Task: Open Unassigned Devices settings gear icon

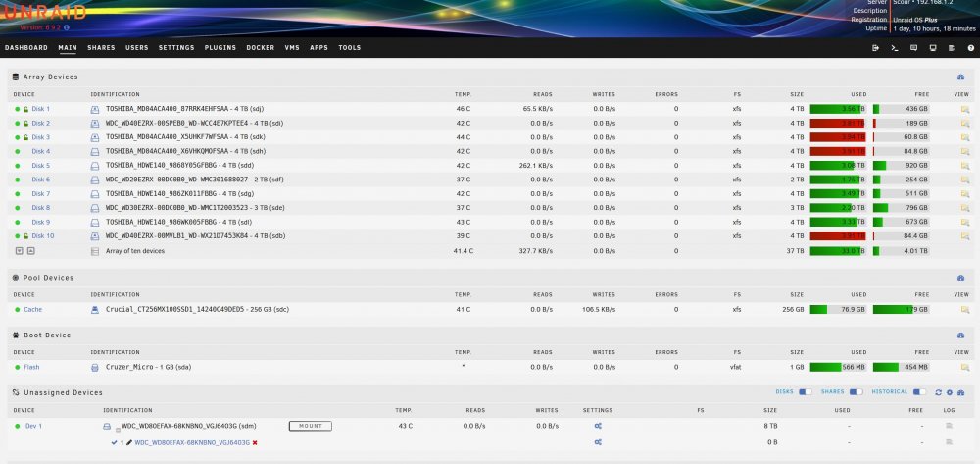Action: tap(950, 392)
